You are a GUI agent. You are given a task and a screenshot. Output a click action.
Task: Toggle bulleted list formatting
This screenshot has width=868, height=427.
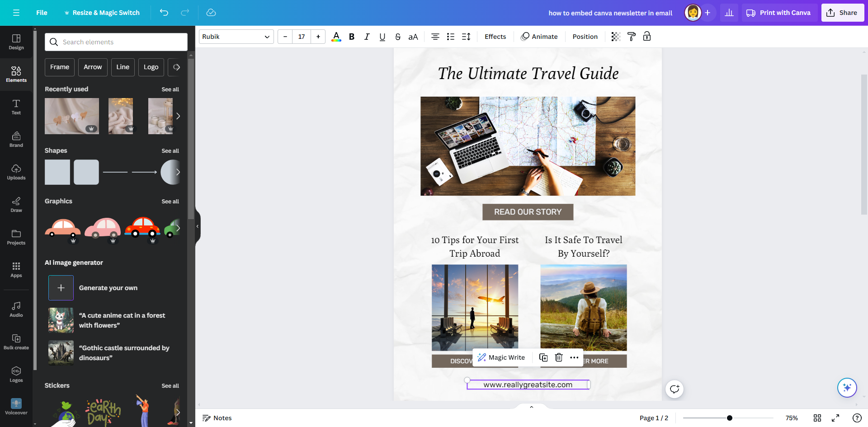(x=451, y=37)
